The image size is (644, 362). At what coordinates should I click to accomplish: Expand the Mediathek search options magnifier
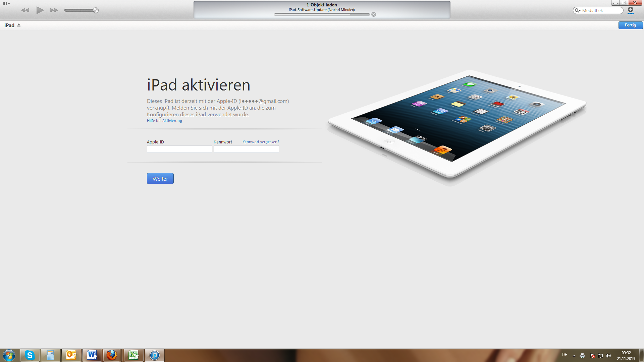[x=578, y=10]
